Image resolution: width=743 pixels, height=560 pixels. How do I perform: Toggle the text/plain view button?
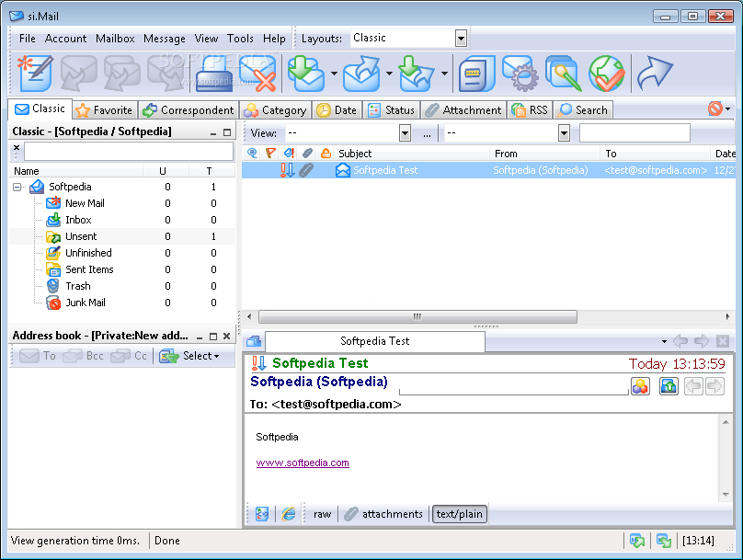click(x=460, y=514)
